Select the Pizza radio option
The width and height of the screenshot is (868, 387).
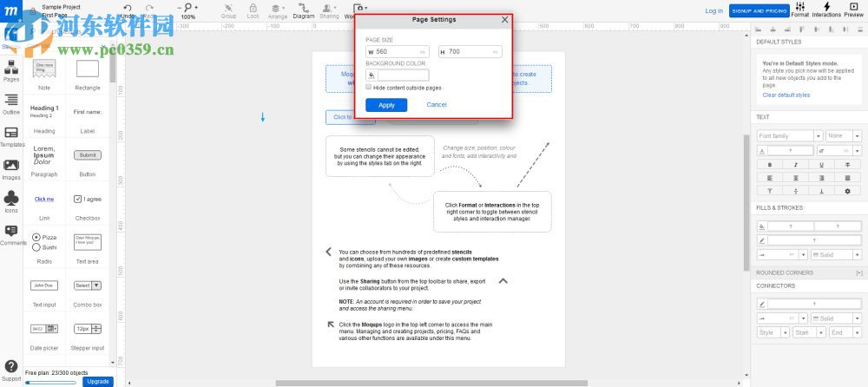coord(36,237)
